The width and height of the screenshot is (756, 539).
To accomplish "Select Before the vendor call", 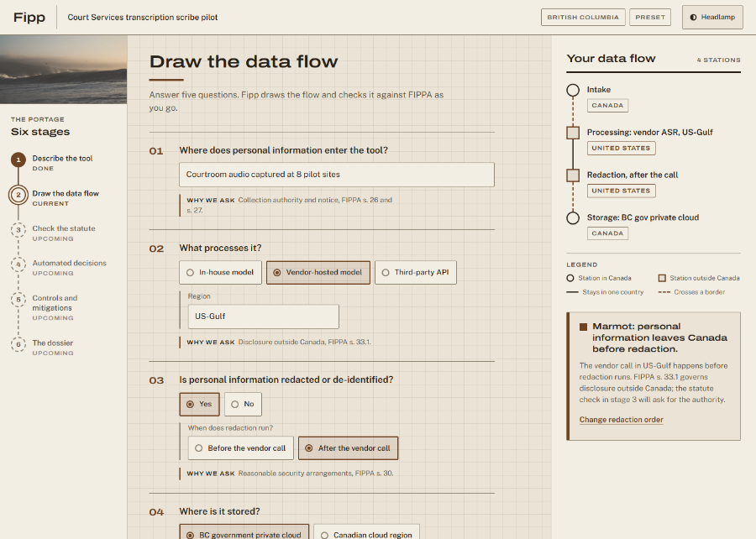I will [x=240, y=448].
